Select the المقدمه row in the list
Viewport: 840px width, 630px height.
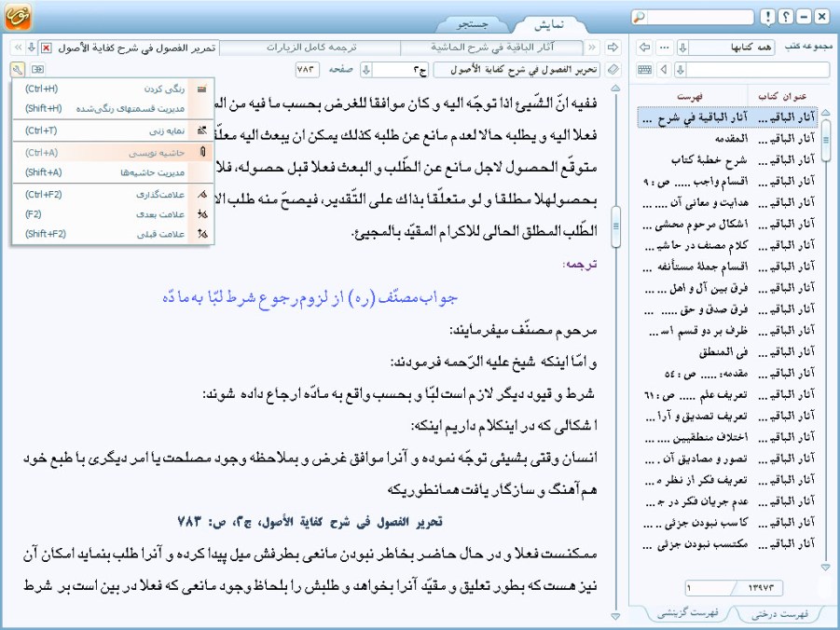coord(728,139)
